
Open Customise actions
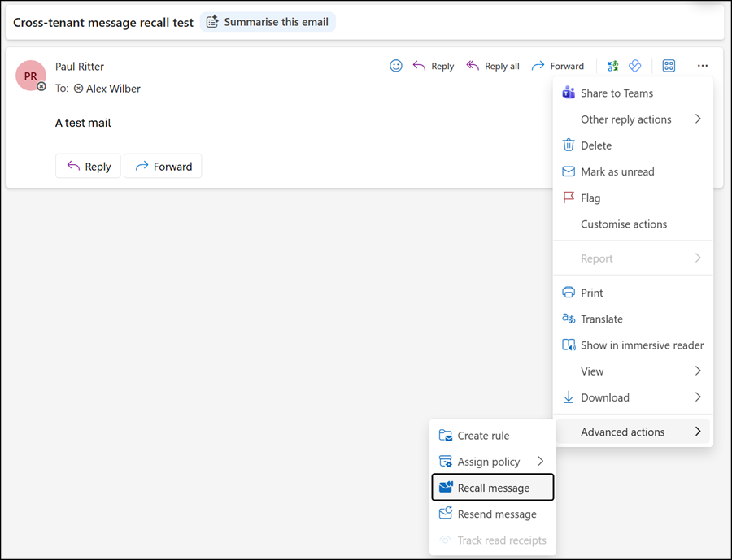point(633,224)
